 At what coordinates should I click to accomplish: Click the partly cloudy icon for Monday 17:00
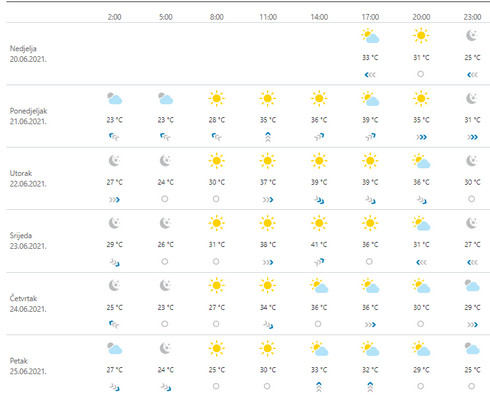pos(370,99)
